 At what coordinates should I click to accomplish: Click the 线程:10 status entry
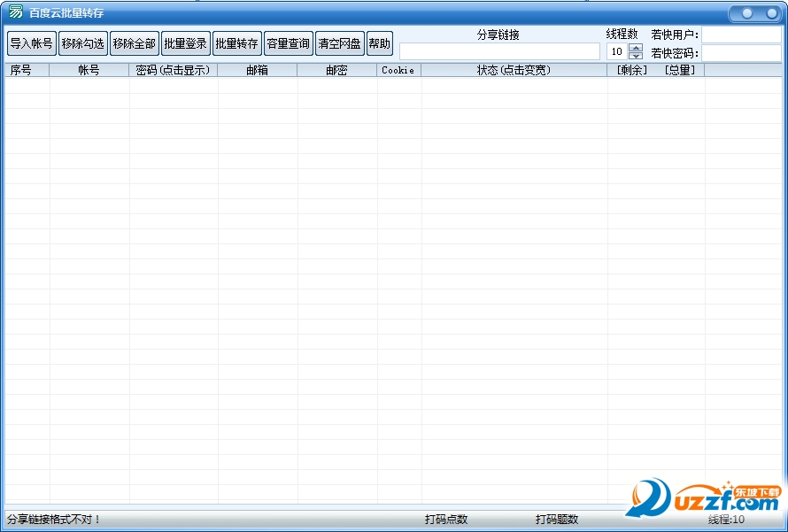click(x=726, y=519)
